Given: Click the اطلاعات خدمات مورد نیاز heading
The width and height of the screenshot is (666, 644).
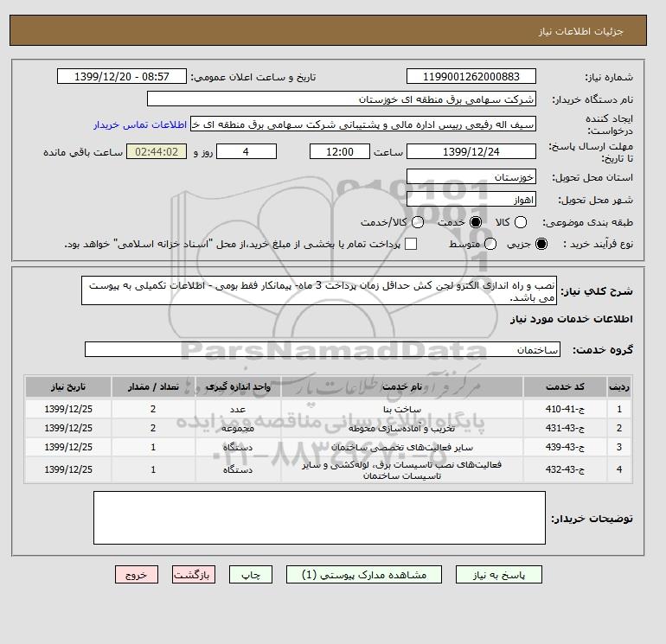Looking at the screenshot, I should (x=571, y=319).
